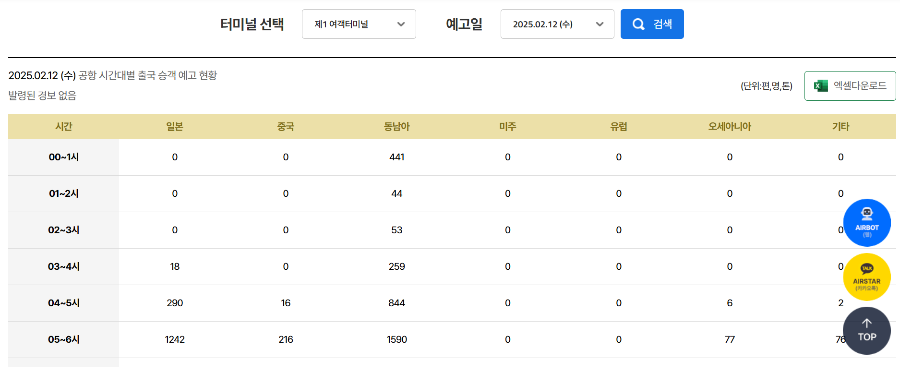This screenshot has height=367, width=900.
Task: Open the terminal selection dropdown
Action: tap(359, 24)
